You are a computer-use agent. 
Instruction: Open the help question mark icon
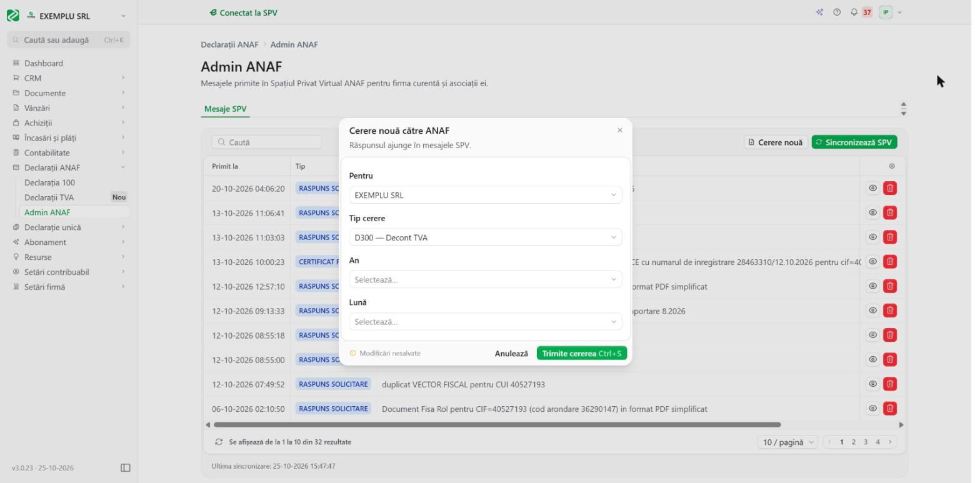(x=836, y=12)
